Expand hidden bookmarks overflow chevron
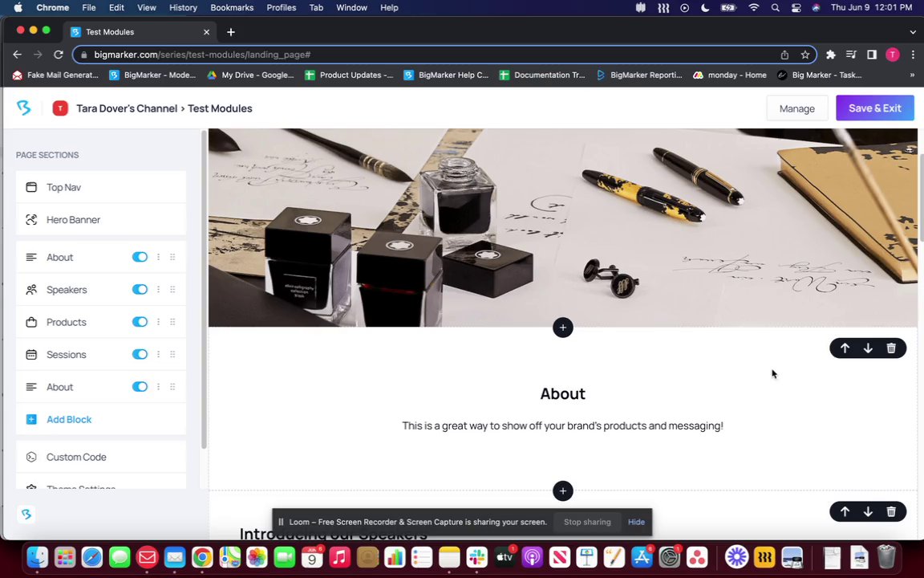This screenshot has width=924, height=578. pyautogui.click(x=912, y=75)
